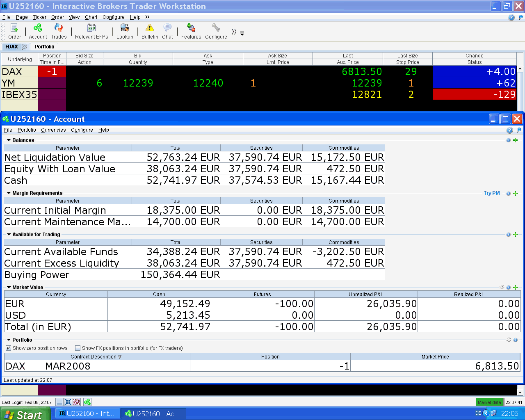The height and width of the screenshot is (420, 525).
Task: Switch to the Portfolio tab
Action: coord(44,47)
